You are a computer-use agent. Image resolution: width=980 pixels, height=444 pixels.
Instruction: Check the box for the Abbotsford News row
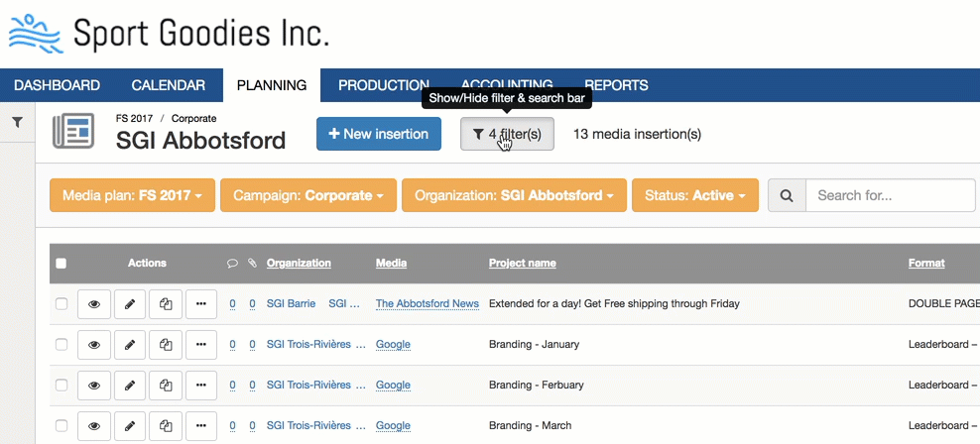click(61, 303)
